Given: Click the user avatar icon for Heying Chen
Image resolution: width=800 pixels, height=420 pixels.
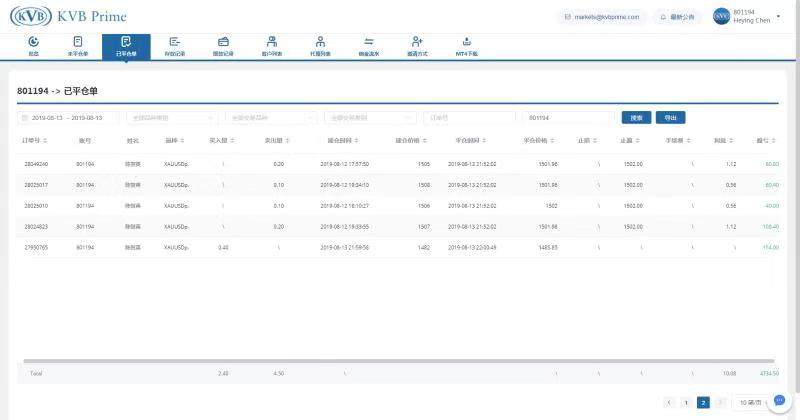Looking at the screenshot, I should [721, 16].
